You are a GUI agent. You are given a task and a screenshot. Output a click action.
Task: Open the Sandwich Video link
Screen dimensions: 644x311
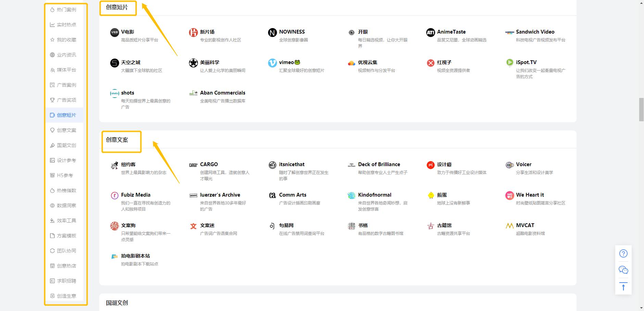tap(535, 32)
